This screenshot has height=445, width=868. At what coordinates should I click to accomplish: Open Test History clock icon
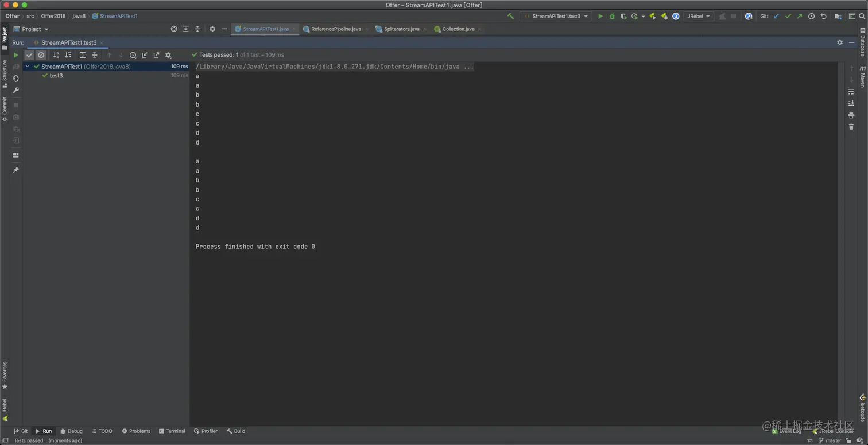click(x=133, y=55)
